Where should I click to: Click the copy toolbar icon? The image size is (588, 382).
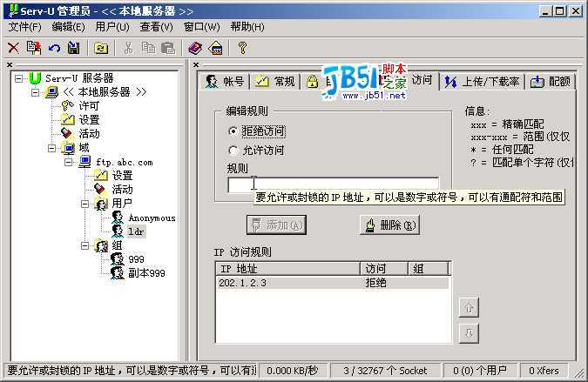[148, 48]
